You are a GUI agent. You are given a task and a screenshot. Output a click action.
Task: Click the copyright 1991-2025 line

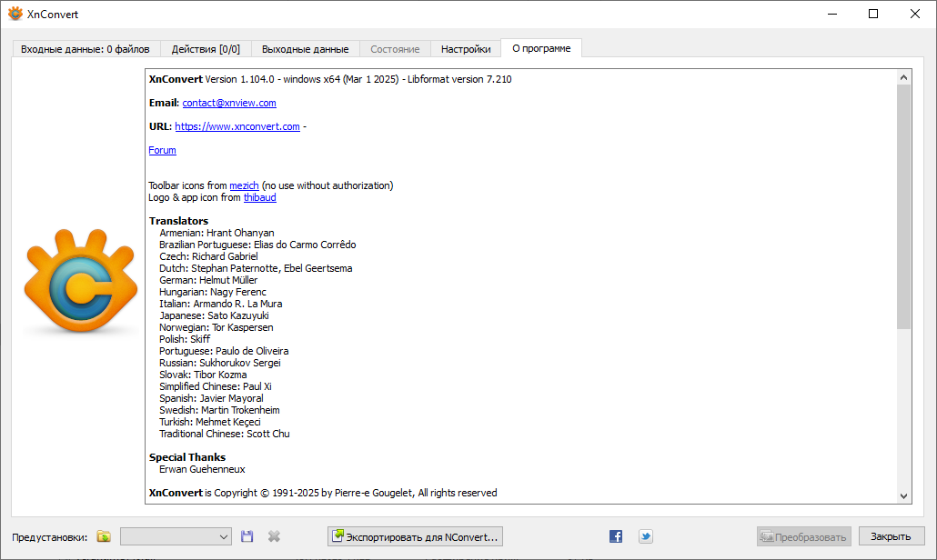click(323, 493)
